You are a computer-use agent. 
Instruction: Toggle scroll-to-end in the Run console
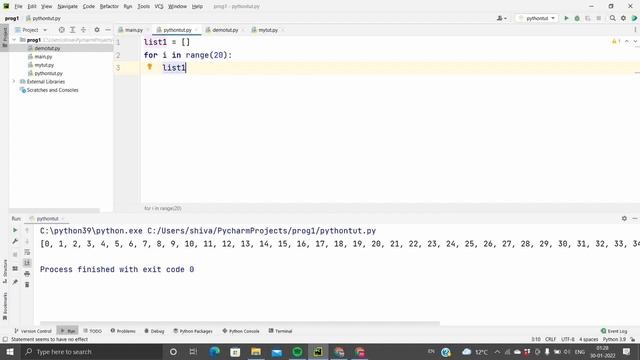pyautogui.click(x=27, y=262)
